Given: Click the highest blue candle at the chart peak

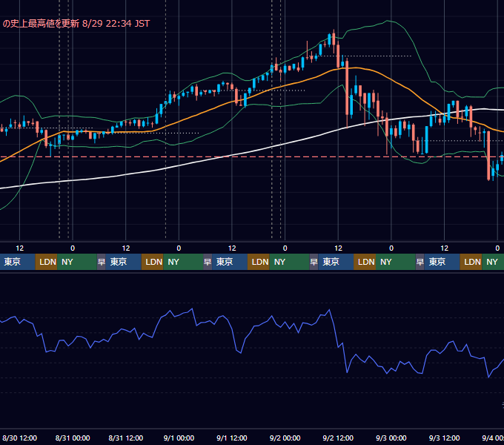Looking at the screenshot, I should point(330,39).
